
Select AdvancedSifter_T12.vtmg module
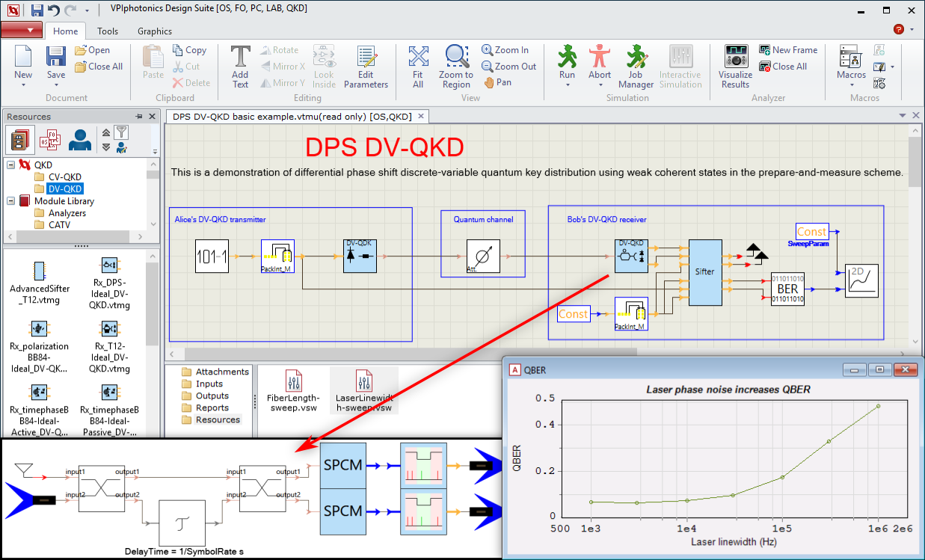coord(40,283)
